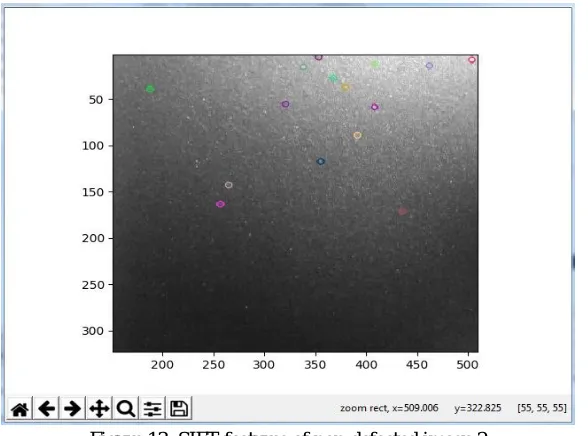This screenshot has width=588, height=436.
Task: Open the Configure subplots sliders icon
Action: (x=152, y=408)
